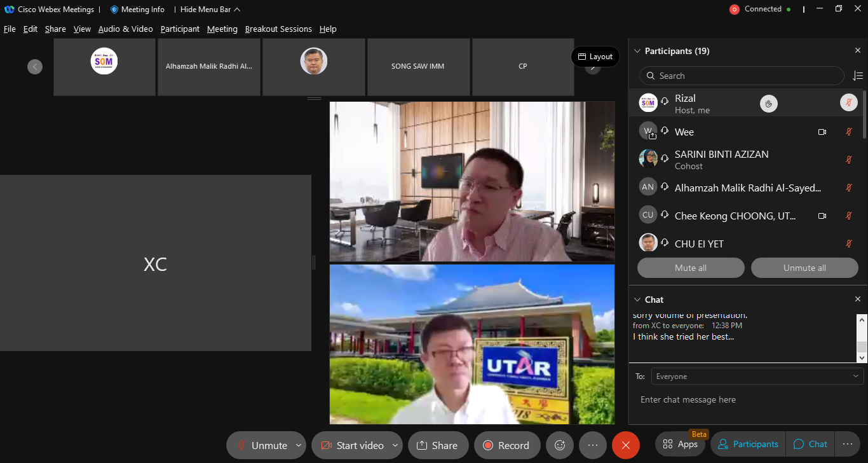Toggle the Participants panel button
868x463 pixels.
pyautogui.click(x=748, y=445)
